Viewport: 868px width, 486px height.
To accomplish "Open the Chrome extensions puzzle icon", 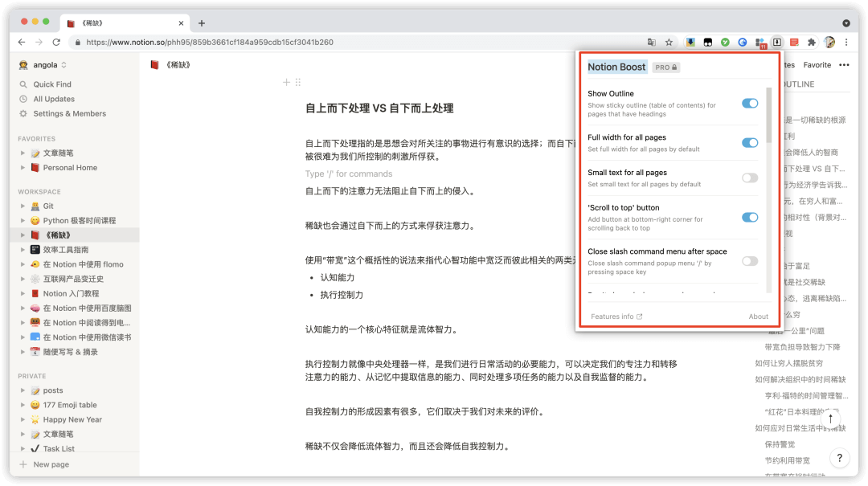I will (x=812, y=42).
